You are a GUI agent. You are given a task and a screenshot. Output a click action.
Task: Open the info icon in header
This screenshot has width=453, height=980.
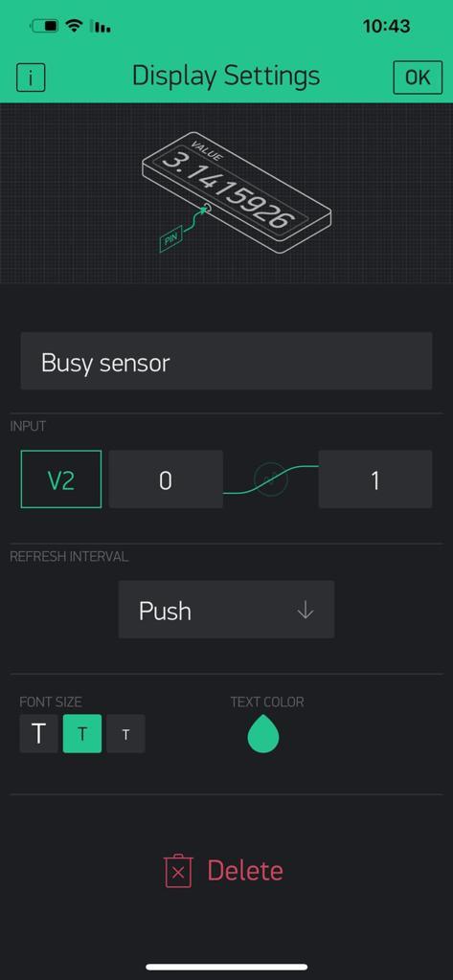[31, 78]
